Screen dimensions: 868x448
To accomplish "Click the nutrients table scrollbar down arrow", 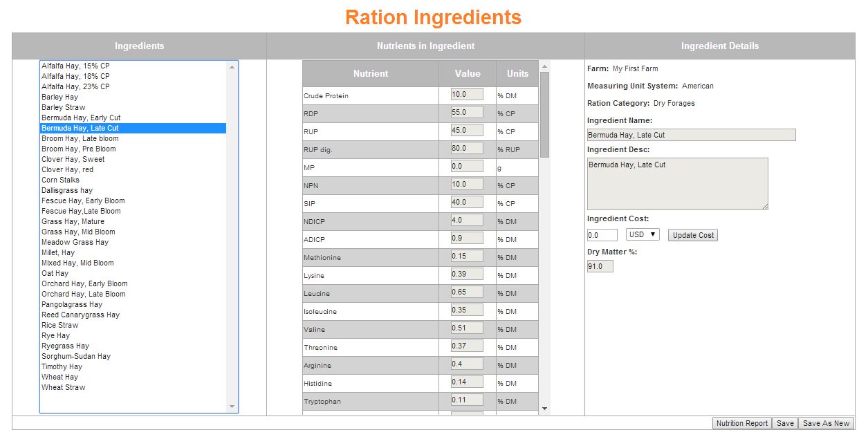I will [545, 409].
